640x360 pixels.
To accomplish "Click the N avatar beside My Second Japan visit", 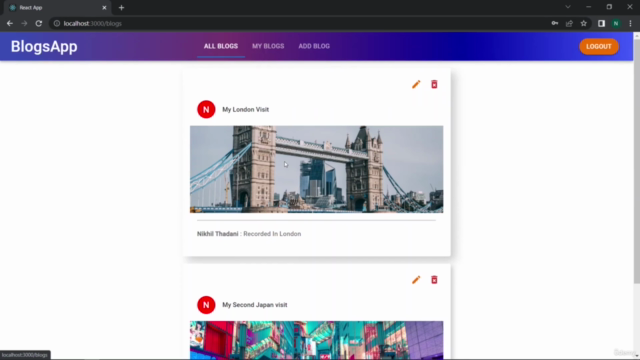I will tap(206, 305).
